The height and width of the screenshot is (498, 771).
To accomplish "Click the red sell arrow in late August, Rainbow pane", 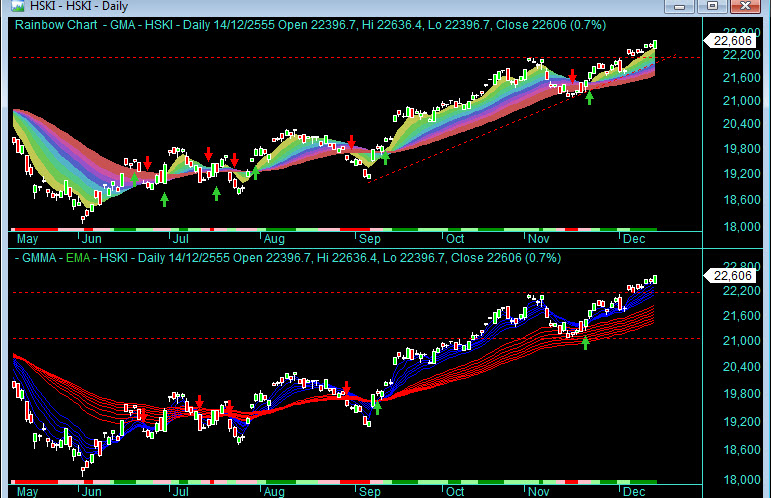I will (351, 142).
